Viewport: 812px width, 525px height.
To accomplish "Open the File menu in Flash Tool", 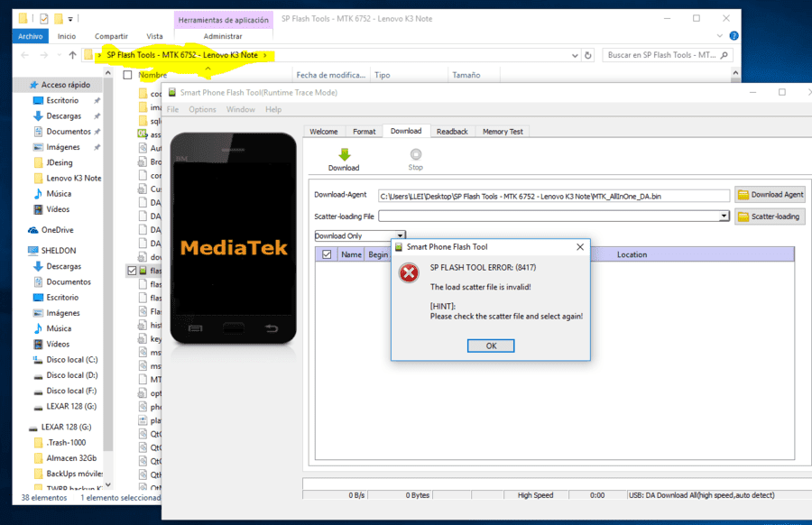I will coord(173,109).
